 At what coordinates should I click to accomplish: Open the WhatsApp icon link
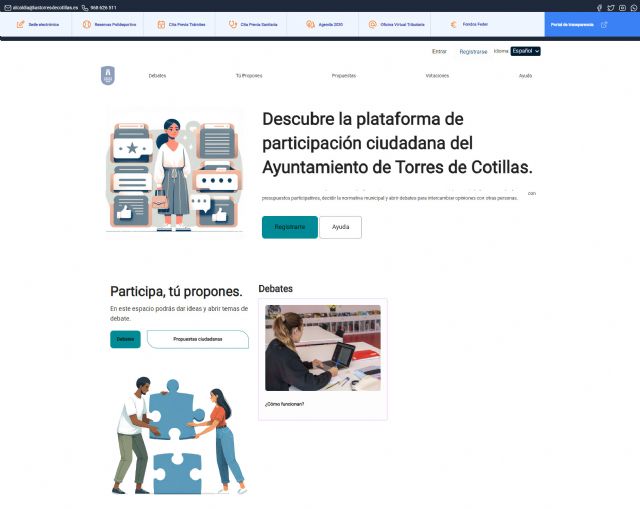(x=632, y=7)
